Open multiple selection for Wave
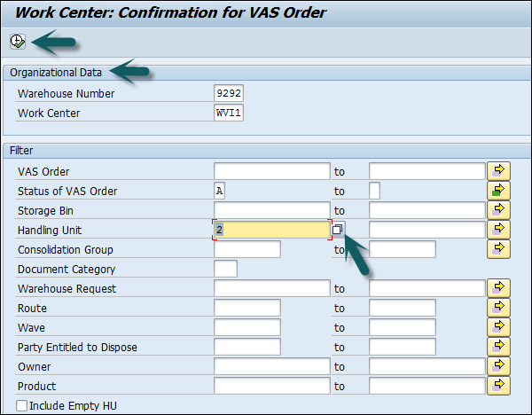Image resolution: width=532 pixels, height=415 pixels. point(500,327)
